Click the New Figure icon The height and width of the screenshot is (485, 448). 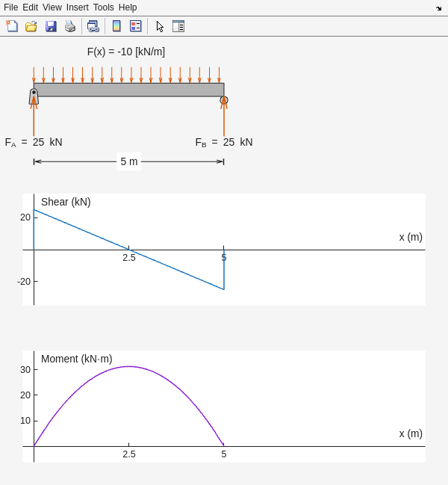tap(12, 26)
